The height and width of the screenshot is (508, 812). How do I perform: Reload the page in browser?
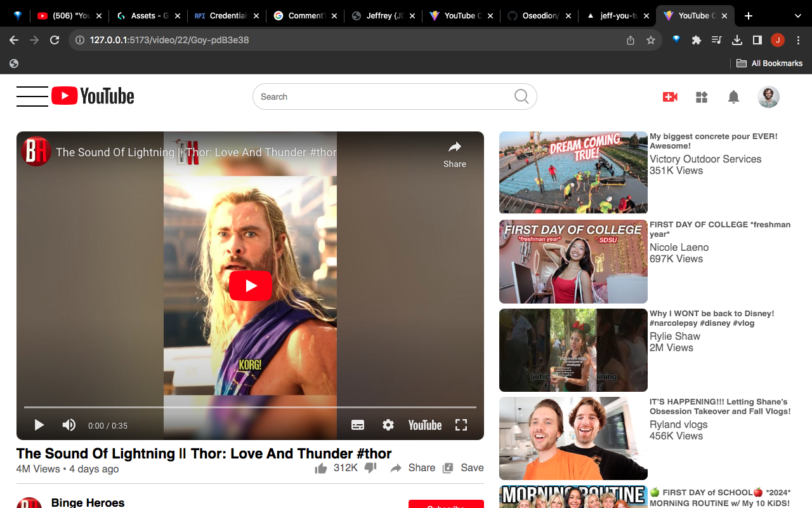(55, 40)
